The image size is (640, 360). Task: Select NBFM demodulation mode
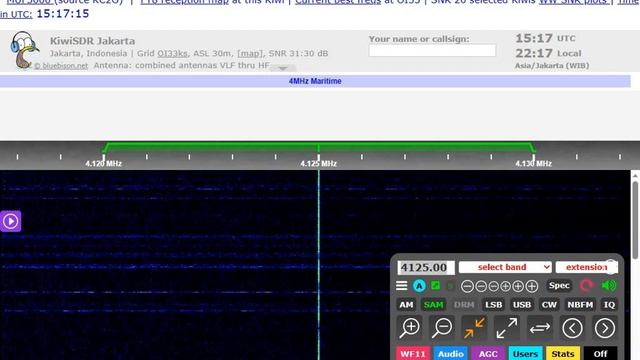580,304
